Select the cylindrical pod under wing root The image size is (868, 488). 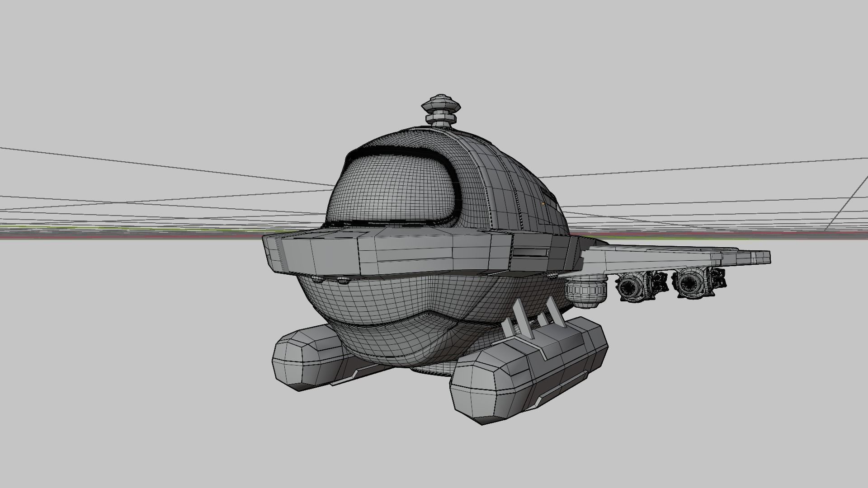click(x=585, y=291)
